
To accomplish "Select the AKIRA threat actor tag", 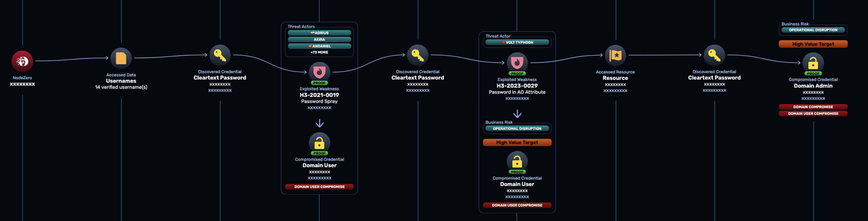I will 319,40.
